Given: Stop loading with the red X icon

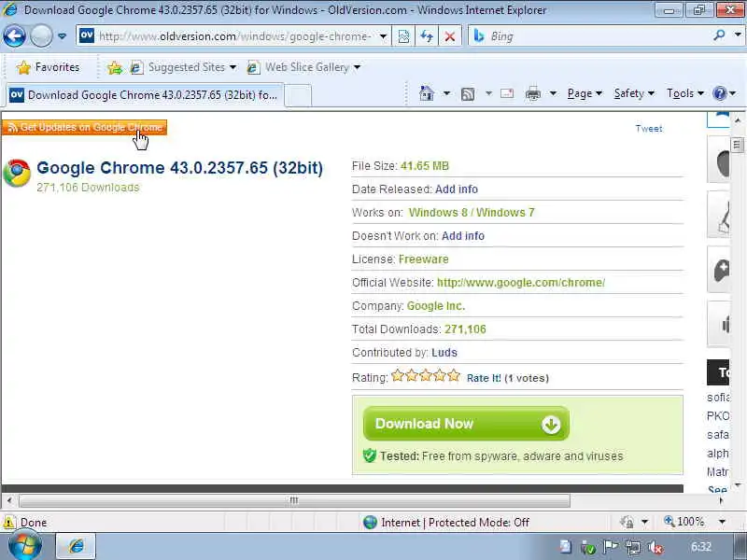Looking at the screenshot, I should tap(449, 36).
